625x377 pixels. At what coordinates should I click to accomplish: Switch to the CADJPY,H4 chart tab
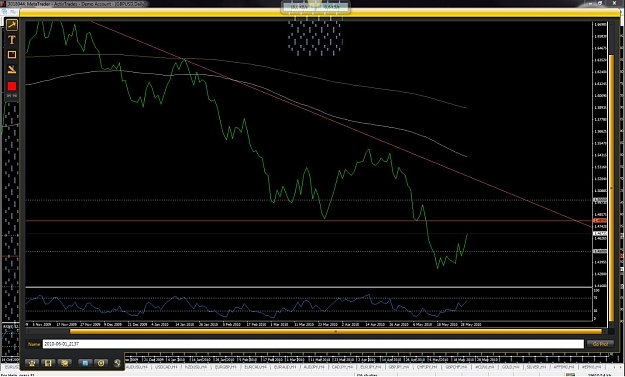[x=342, y=367]
